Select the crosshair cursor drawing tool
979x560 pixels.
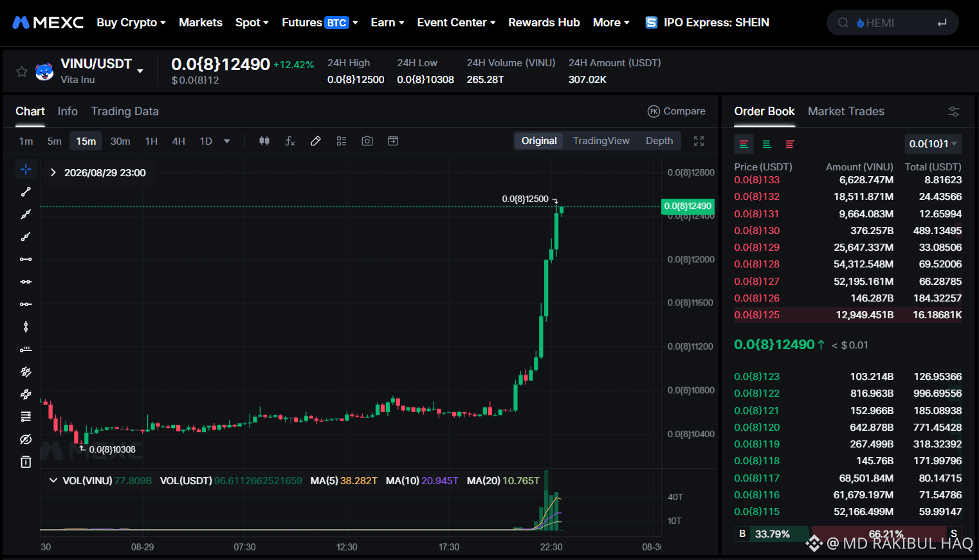(x=26, y=169)
